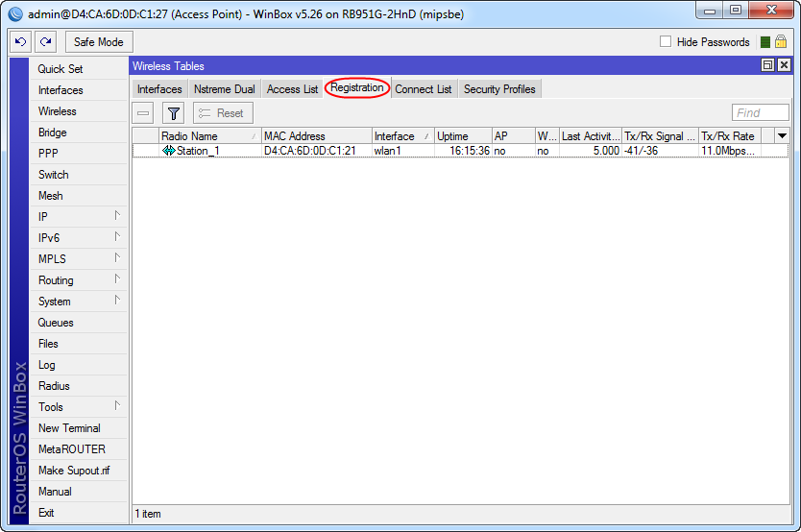Click the filter funnel icon

173,112
